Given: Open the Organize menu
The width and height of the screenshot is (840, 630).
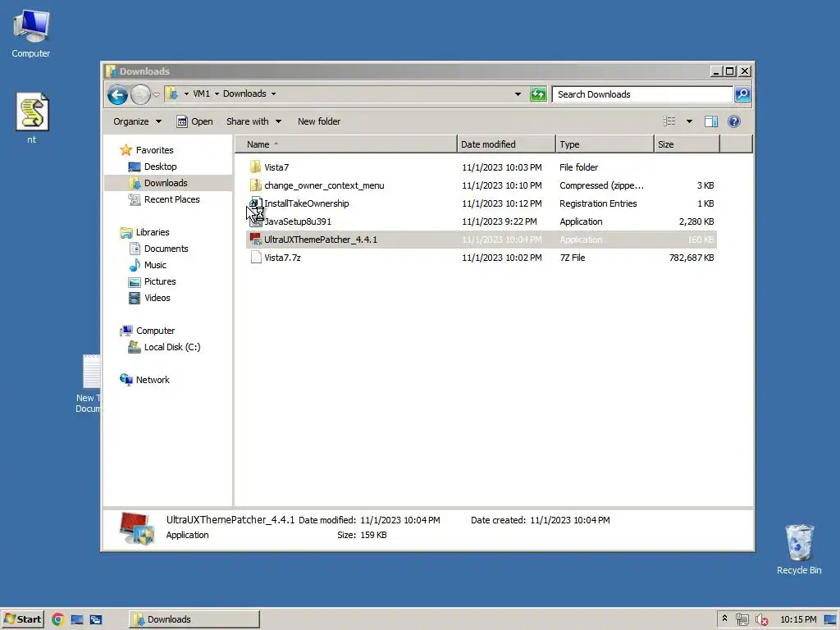Looking at the screenshot, I should [137, 121].
